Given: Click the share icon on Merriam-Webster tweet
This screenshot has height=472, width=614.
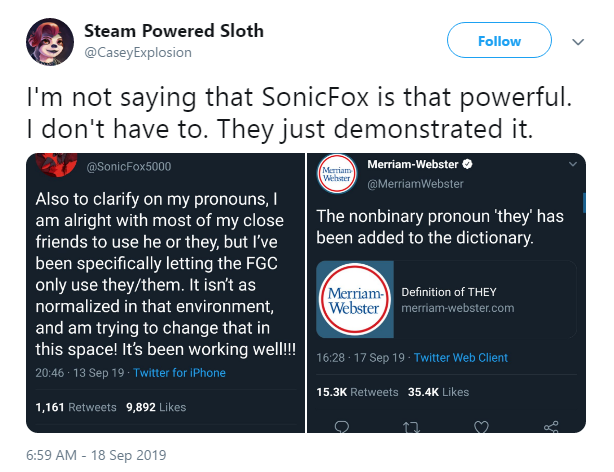Looking at the screenshot, I should point(551,427).
